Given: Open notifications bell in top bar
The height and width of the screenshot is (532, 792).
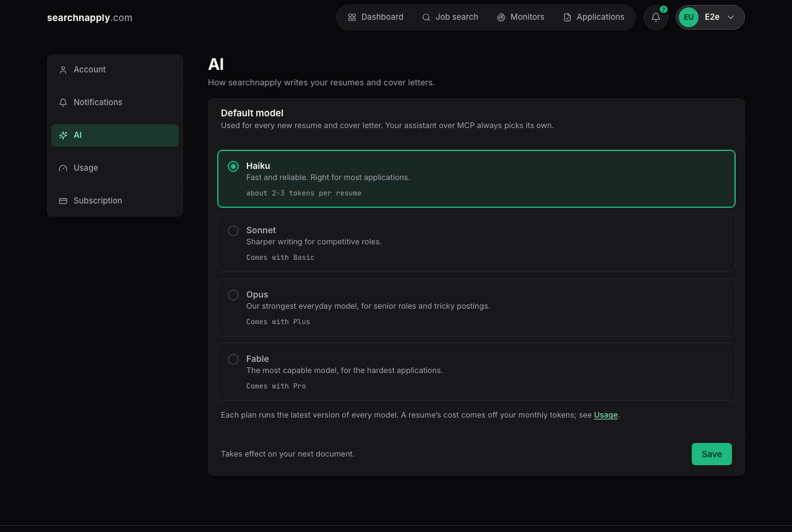Looking at the screenshot, I should (x=656, y=17).
